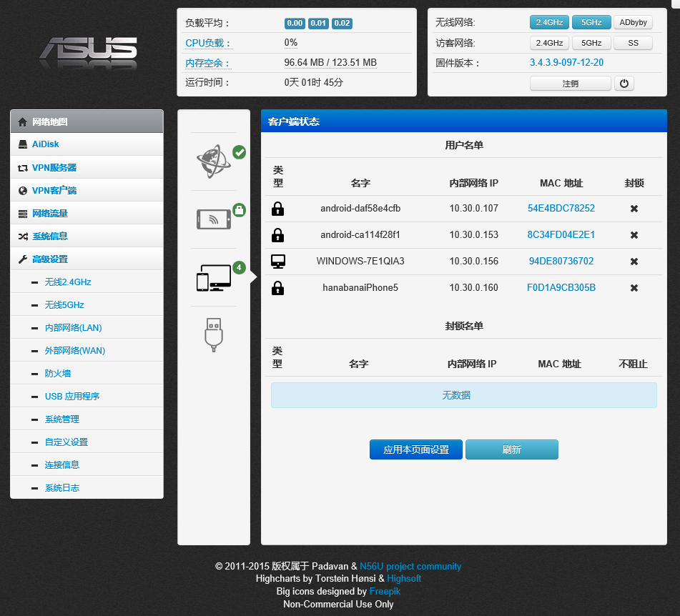
Task: Toggle ADbyby button
Action: click(x=633, y=22)
